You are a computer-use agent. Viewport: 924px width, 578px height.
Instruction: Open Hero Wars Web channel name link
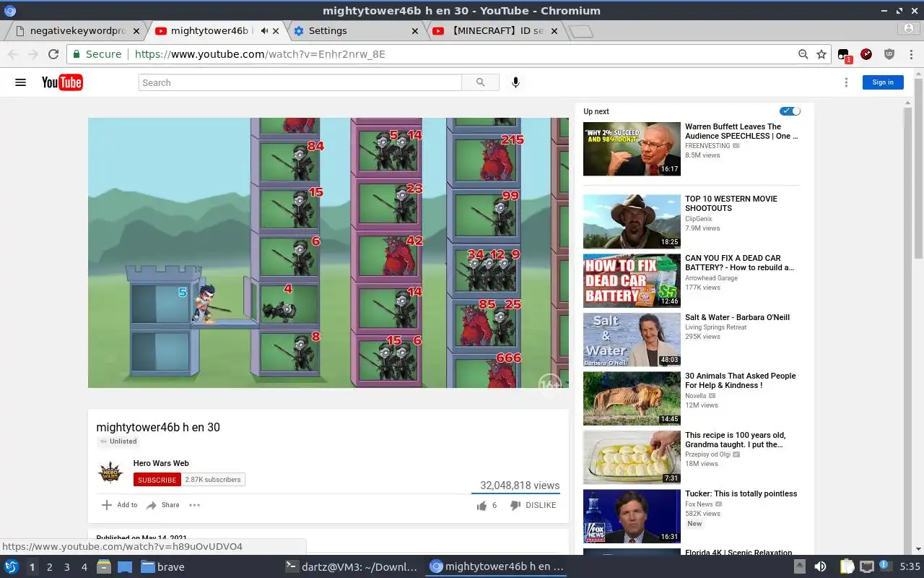point(161,463)
